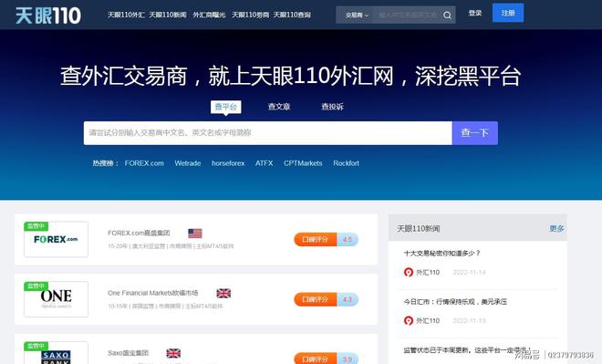Click 口碑评分 button for FOREX.com
The image size is (602, 364).
pyautogui.click(x=316, y=240)
